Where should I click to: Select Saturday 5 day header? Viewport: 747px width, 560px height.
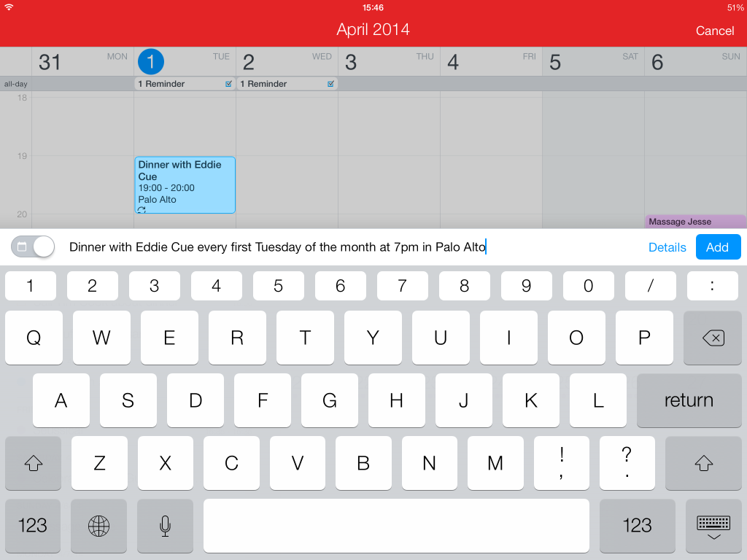593,61
